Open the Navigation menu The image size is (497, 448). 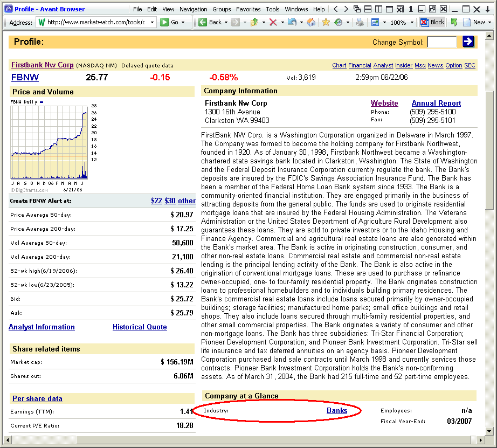[x=193, y=9]
